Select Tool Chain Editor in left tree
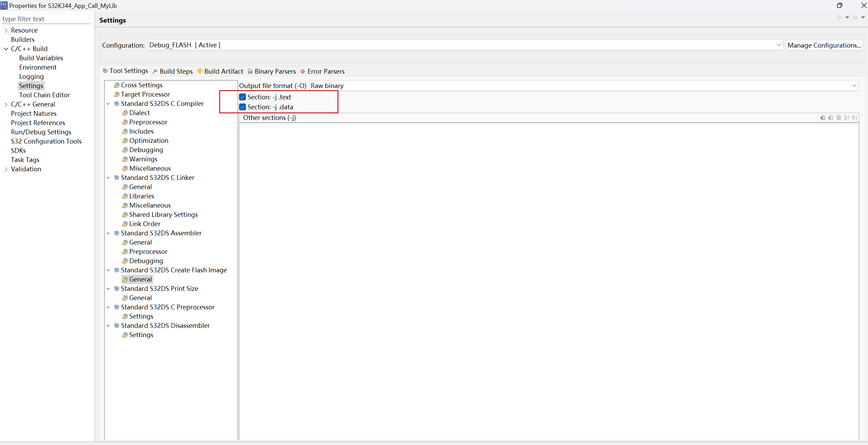 45,95
